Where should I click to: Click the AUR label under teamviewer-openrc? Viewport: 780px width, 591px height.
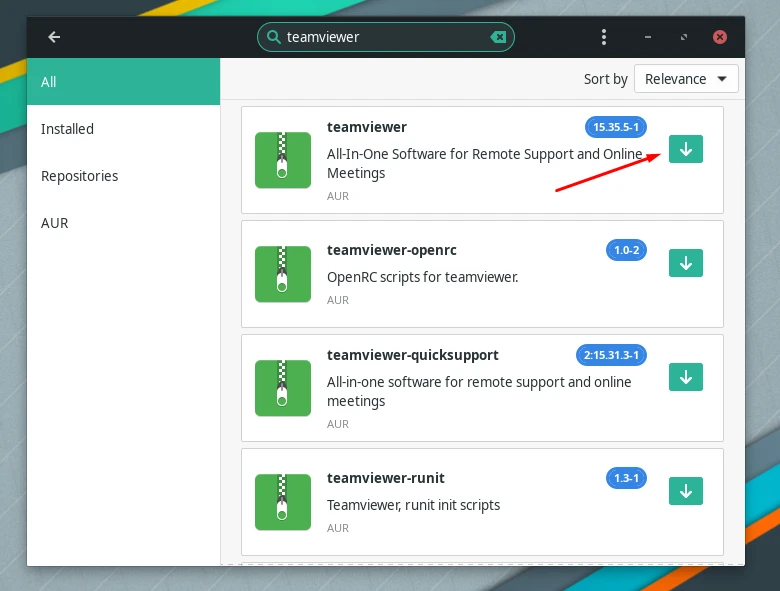[x=338, y=300]
